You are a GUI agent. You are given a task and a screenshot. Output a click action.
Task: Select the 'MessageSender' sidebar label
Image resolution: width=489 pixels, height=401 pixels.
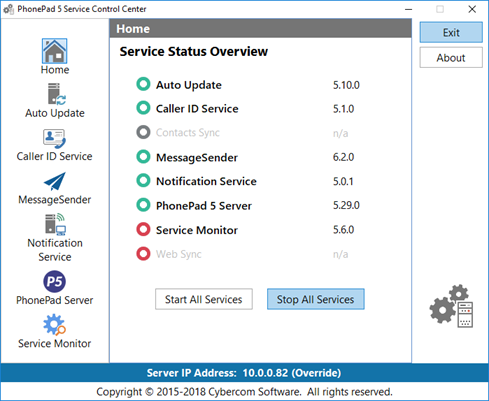[55, 200]
